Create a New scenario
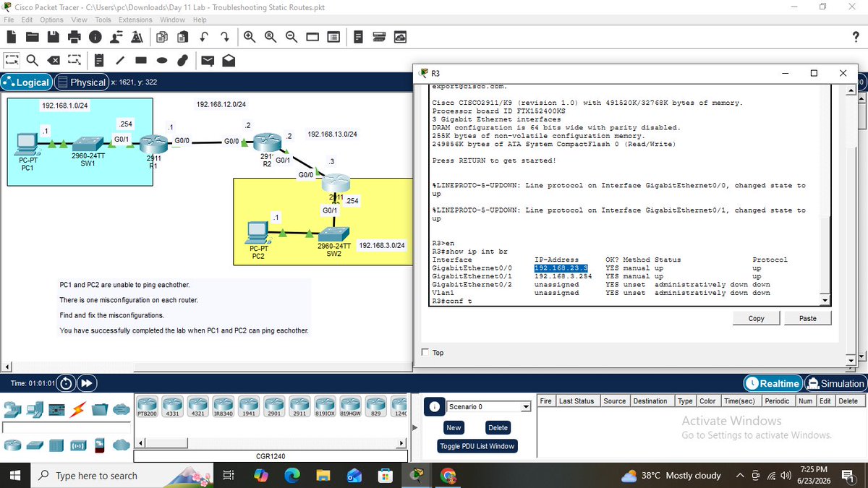 (x=454, y=428)
